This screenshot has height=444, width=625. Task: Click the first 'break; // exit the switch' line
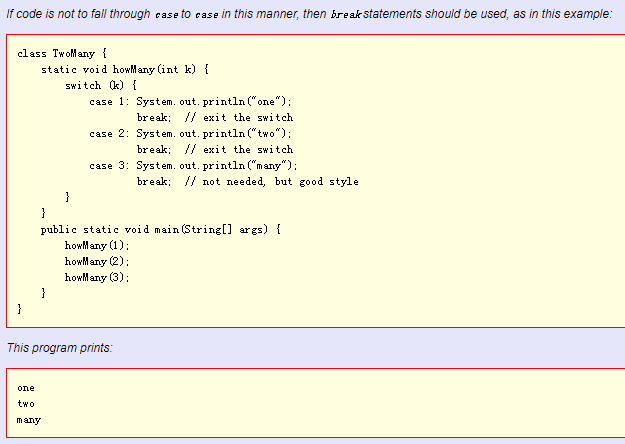pos(215,118)
